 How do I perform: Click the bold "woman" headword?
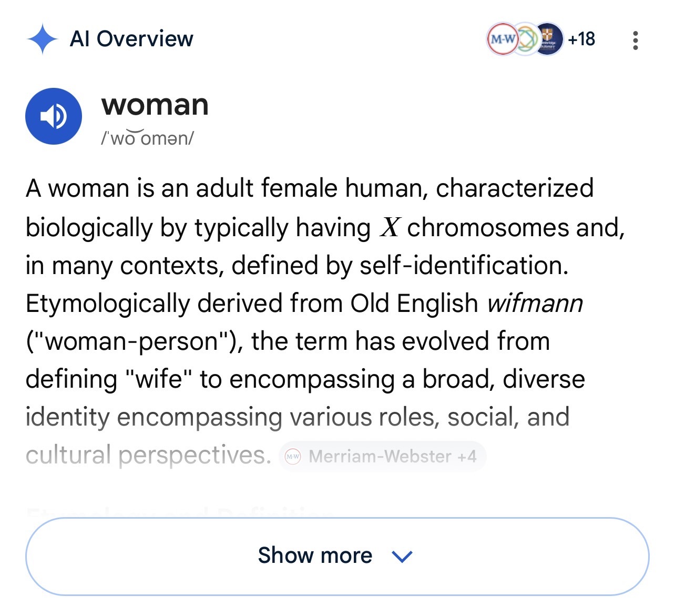click(155, 105)
